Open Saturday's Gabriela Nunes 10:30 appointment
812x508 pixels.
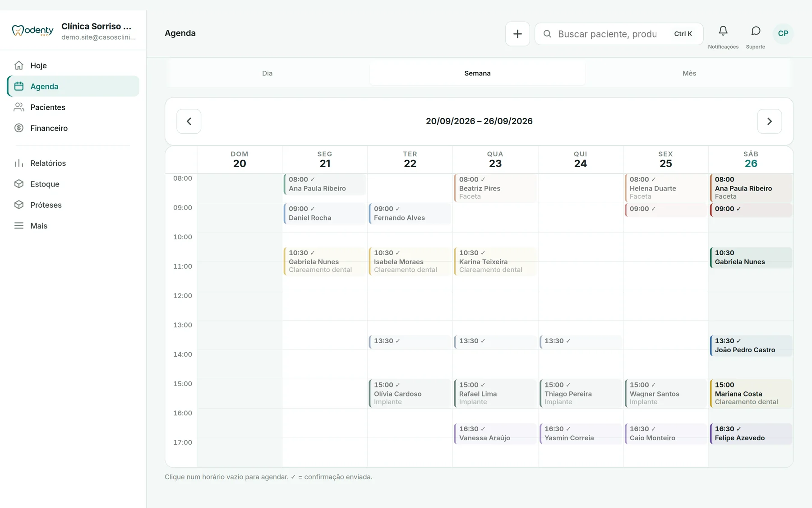point(751,258)
